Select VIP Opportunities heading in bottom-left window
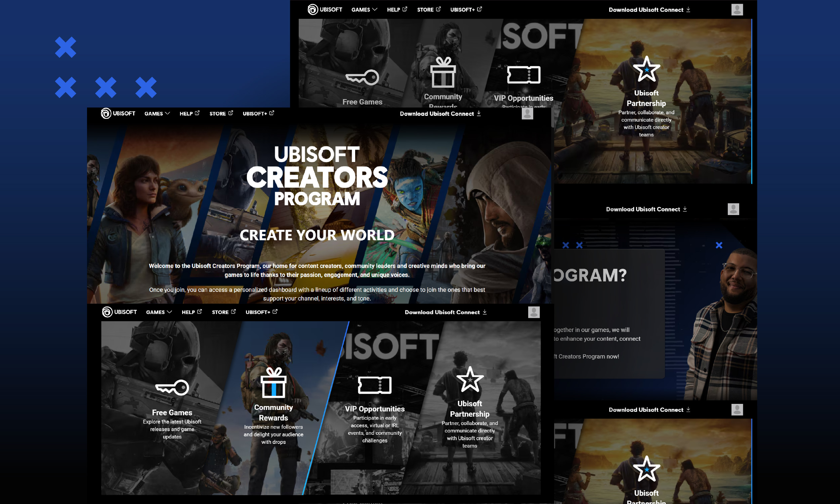Viewport: 840px width, 504px height. pyautogui.click(x=375, y=409)
